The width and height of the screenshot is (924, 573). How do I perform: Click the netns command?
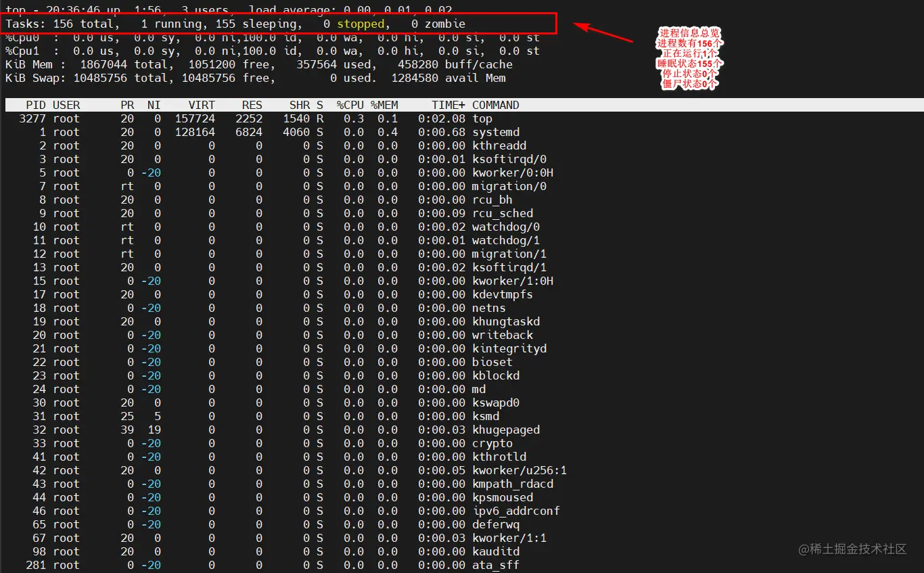489,308
